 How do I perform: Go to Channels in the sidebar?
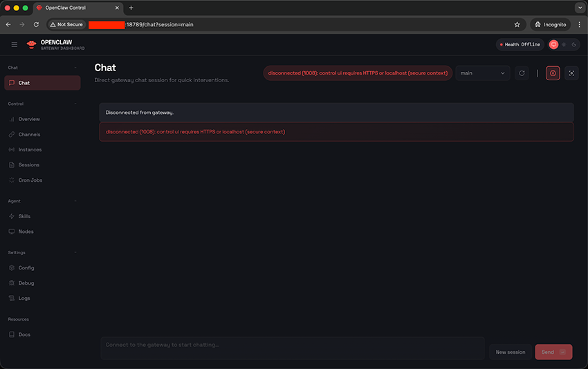tap(29, 135)
